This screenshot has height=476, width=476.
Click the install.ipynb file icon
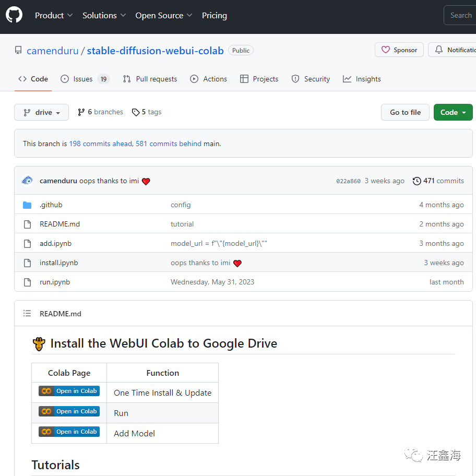click(x=27, y=263)
